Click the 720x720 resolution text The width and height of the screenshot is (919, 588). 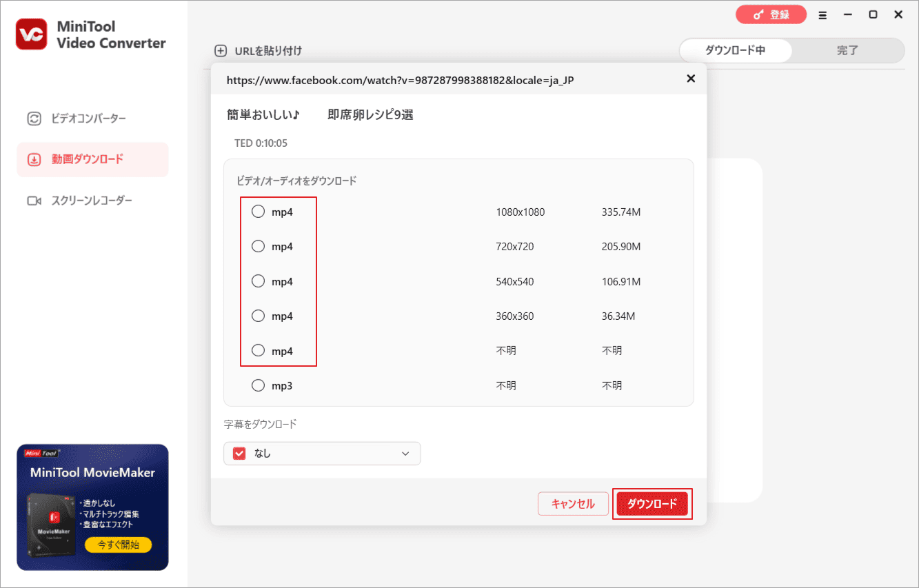514,246
